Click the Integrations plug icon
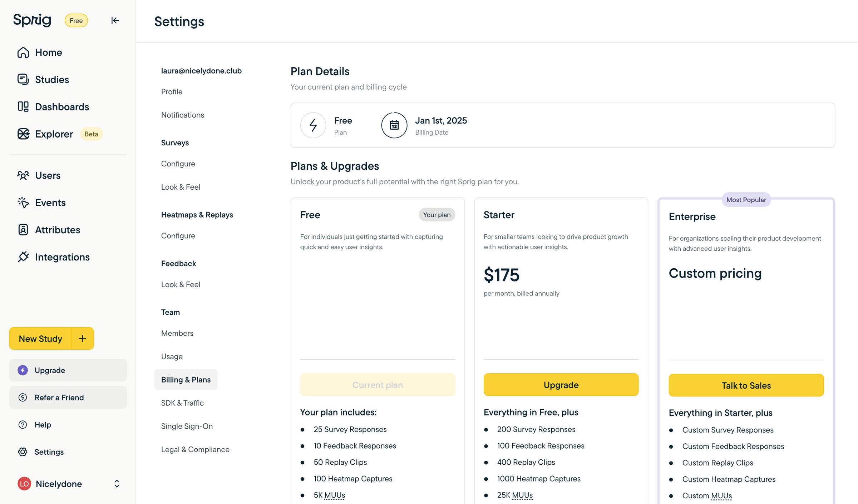This screenshot has height=504, width=858. [23, 257]
